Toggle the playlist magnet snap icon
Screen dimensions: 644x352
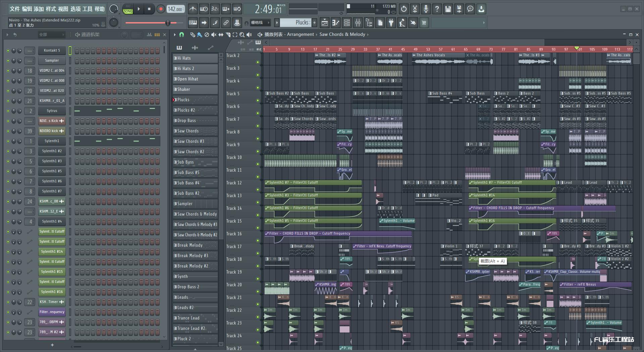pyautogui.click(x=181, y=35)
